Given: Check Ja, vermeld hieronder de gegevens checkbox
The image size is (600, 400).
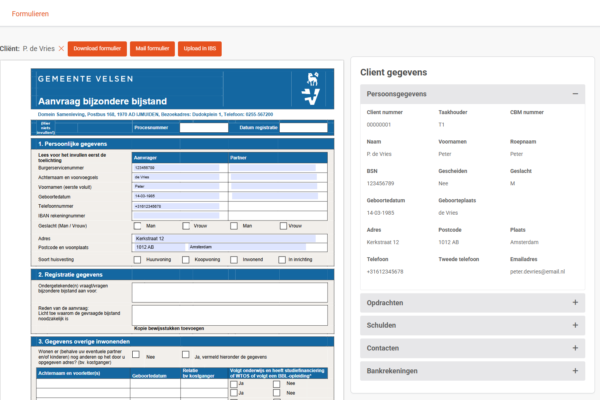Looking at the screenshot, I should [x=186, y=354].
